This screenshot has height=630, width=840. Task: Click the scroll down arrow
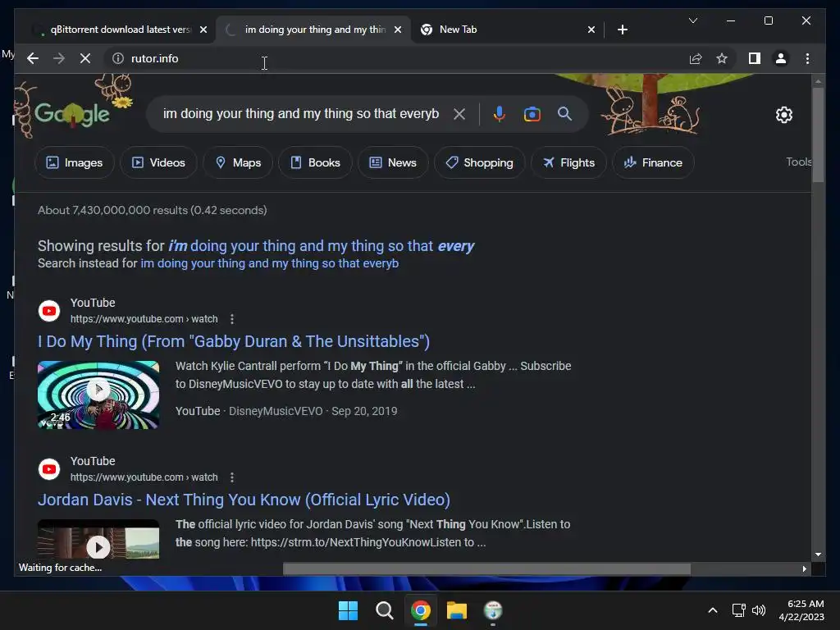click(818, 555)
